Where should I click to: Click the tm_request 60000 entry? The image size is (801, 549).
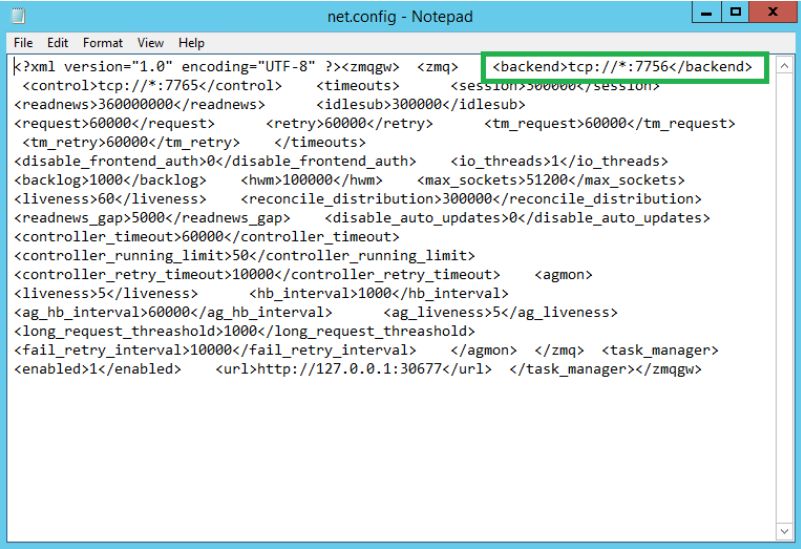pyautogui.click(x=609, y=124)
